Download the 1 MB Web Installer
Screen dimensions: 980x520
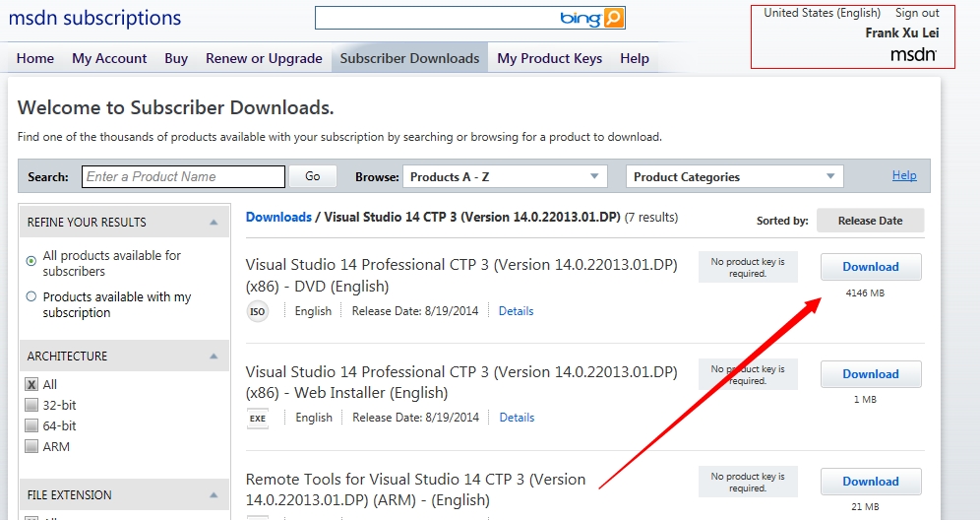point(871,374)
